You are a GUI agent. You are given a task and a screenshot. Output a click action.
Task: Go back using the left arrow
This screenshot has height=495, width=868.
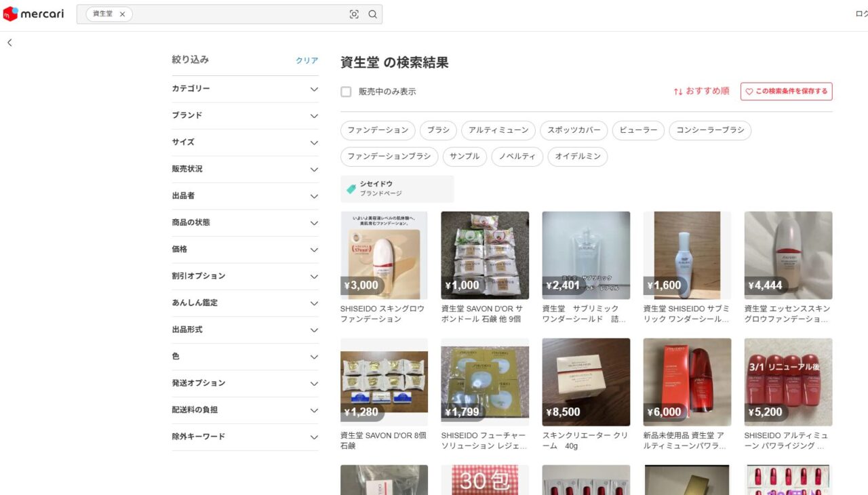click(9, 43)
